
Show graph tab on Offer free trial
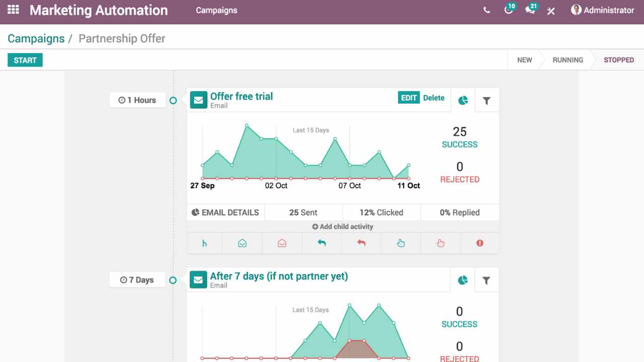tap(463, 101)
